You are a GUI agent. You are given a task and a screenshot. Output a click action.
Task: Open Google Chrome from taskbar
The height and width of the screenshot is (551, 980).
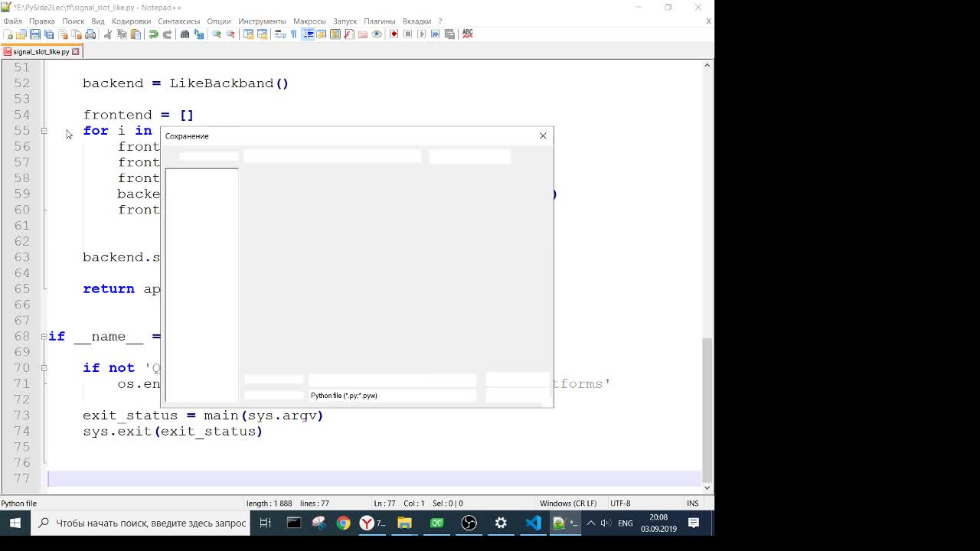point(343,523)
